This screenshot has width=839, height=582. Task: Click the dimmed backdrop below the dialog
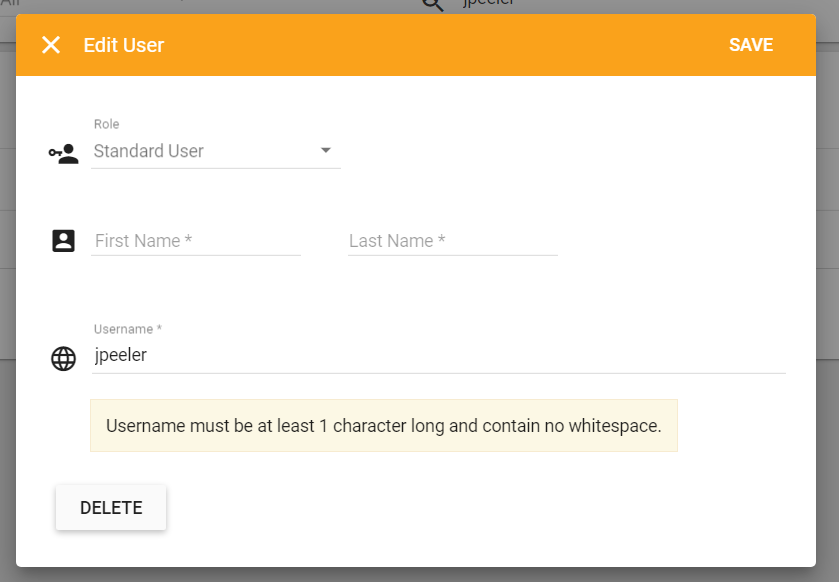420,575
